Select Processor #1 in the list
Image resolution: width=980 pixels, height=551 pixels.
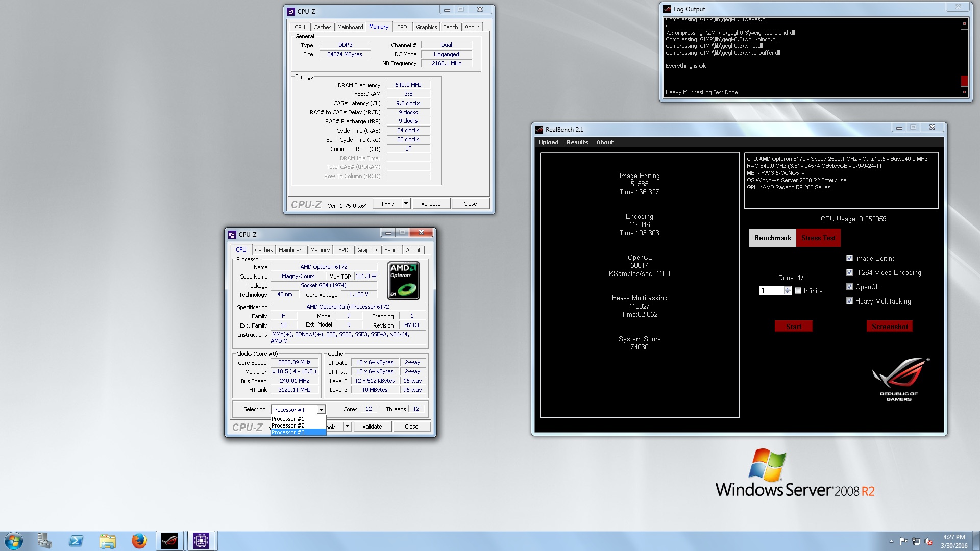coord(298,419)
